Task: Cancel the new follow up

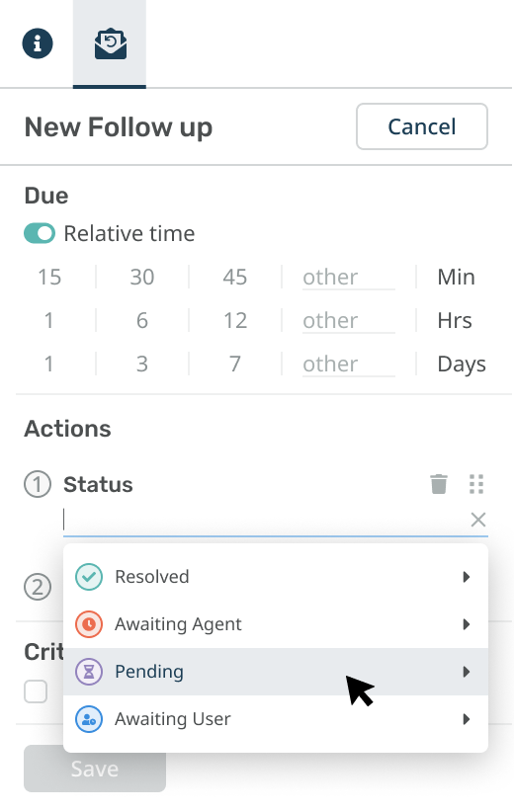Action: point(422,126)
